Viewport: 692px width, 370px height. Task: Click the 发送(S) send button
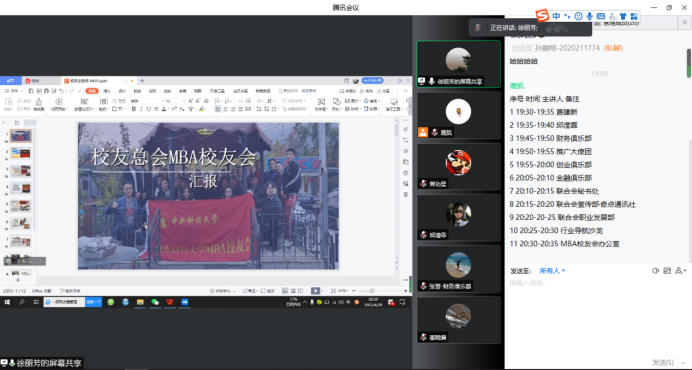coord(662,362)
